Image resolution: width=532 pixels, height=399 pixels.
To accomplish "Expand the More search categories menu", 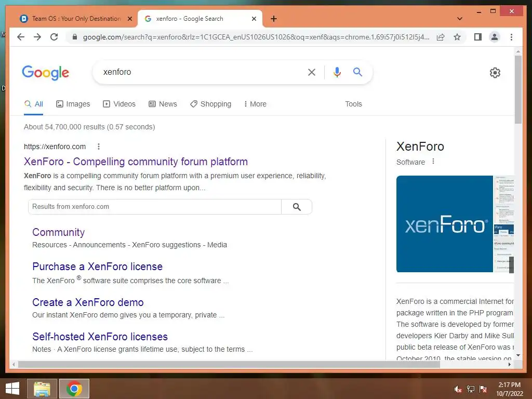I will pyautogui.click(x=255, y=104).
